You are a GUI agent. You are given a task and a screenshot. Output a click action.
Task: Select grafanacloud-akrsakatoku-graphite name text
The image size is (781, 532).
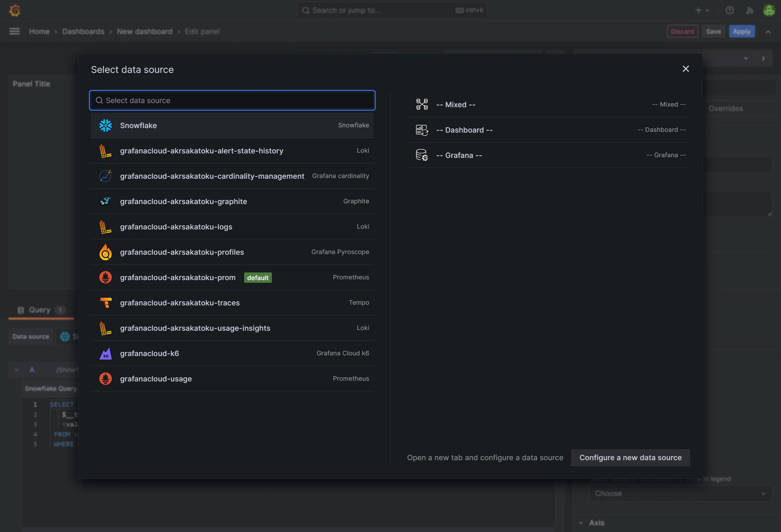(x=183, y=201)
